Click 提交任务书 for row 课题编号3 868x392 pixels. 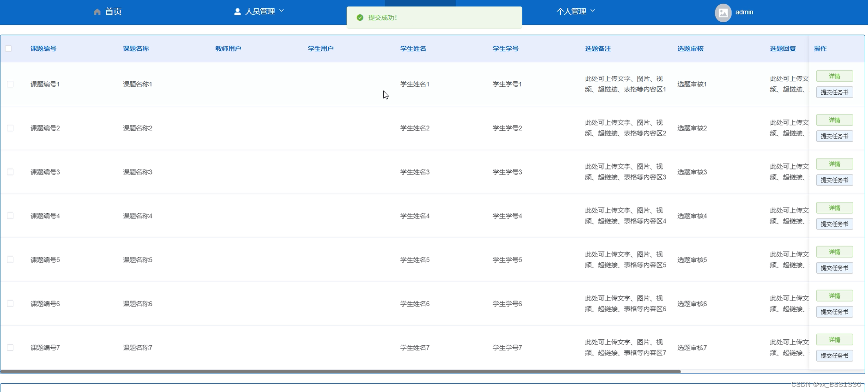834,180
